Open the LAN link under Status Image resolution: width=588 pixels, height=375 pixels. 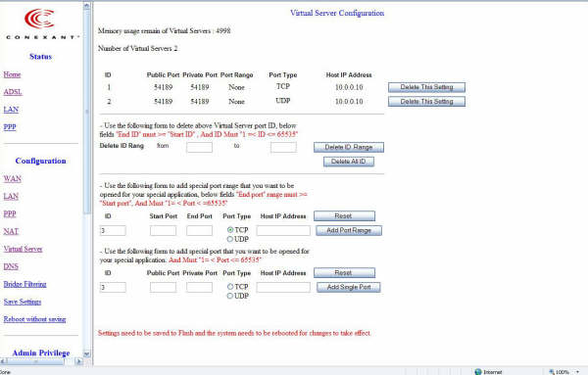11,110
